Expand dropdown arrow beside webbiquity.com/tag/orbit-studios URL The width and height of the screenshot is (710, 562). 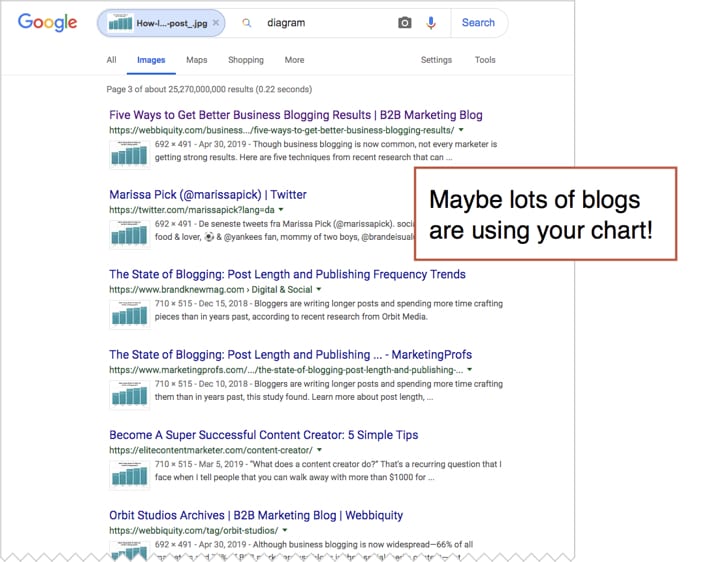click(285, 530)
